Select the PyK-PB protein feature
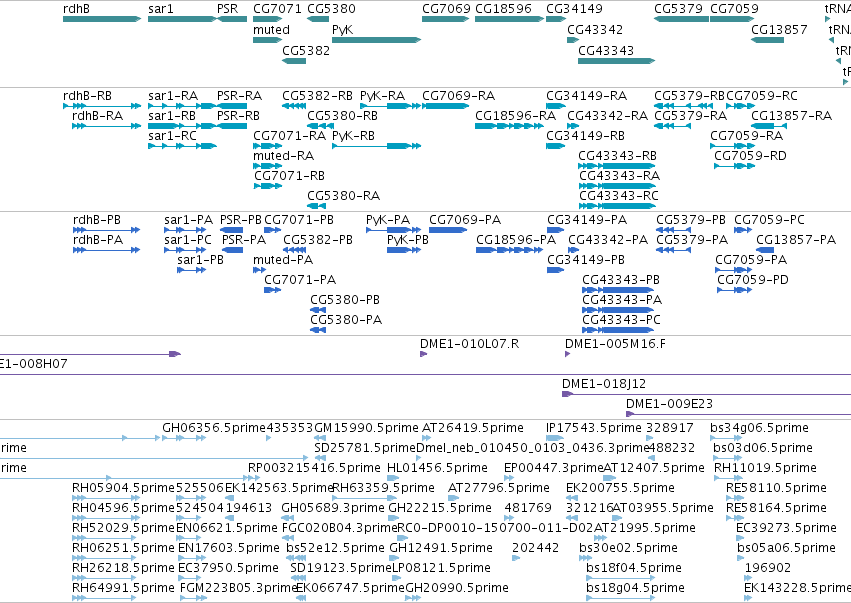This screenshot has width=851, height=603. click(404, 250)
